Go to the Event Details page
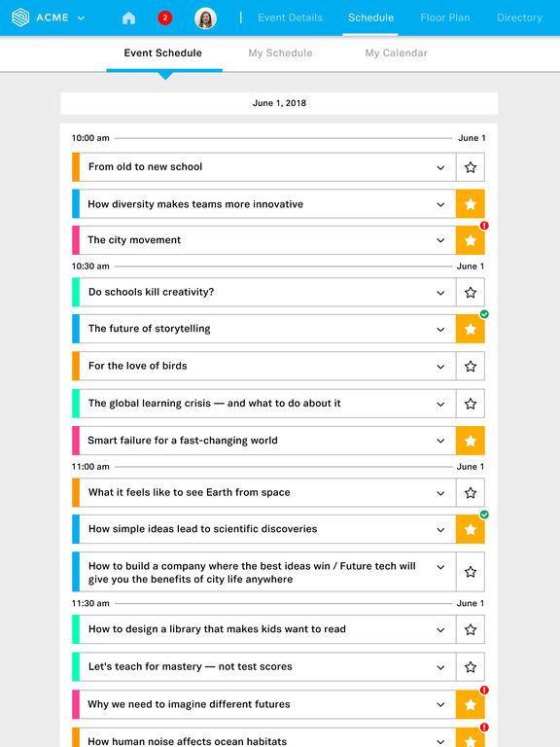This screenshot has height=747, width=560. pos(290,18)
